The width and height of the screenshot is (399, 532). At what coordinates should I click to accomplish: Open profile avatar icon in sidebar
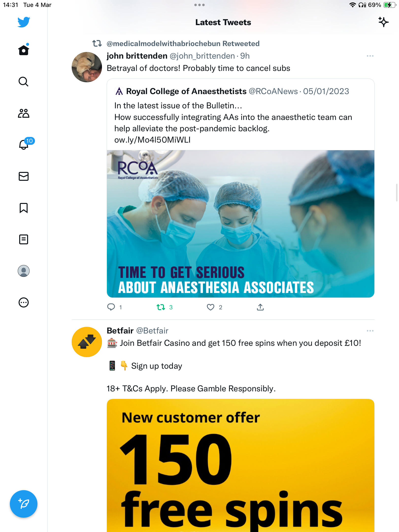coord(24,271)
